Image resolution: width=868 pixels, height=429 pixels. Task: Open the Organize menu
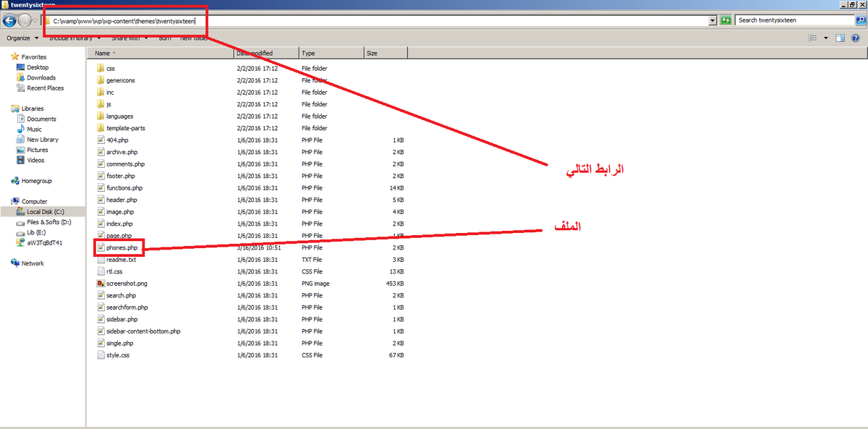[22, 38]
